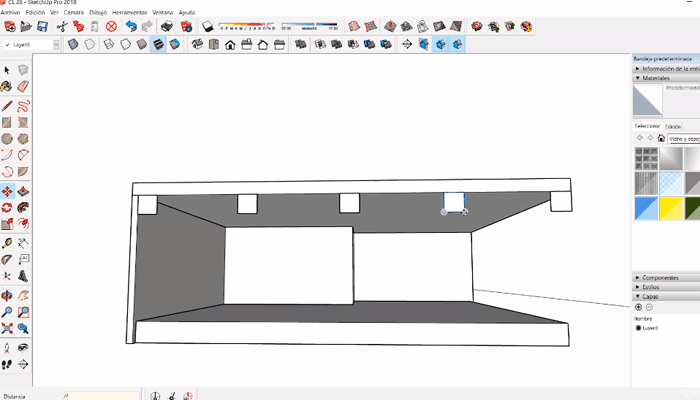The image size is (700, 400).
Task: Open the Edición menu
Action: tap(35, 12)
